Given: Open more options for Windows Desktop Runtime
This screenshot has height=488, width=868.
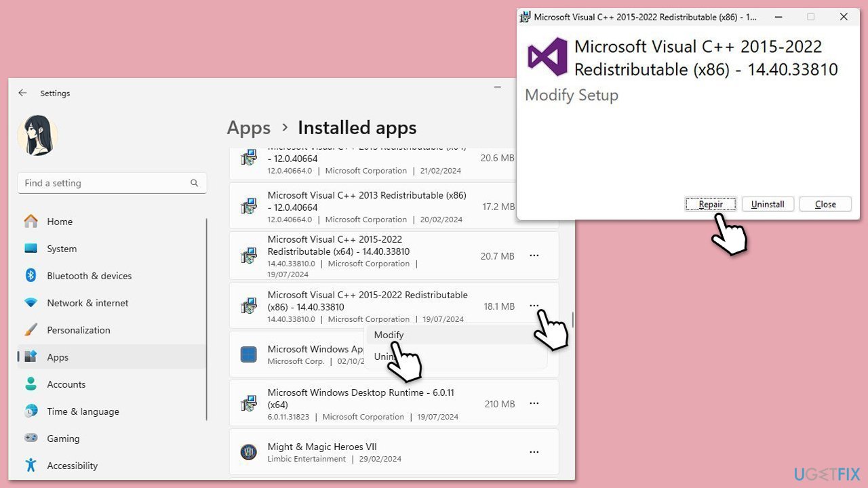Looking at the screenshot, I should pyautogui.click(x=534, y=403).
